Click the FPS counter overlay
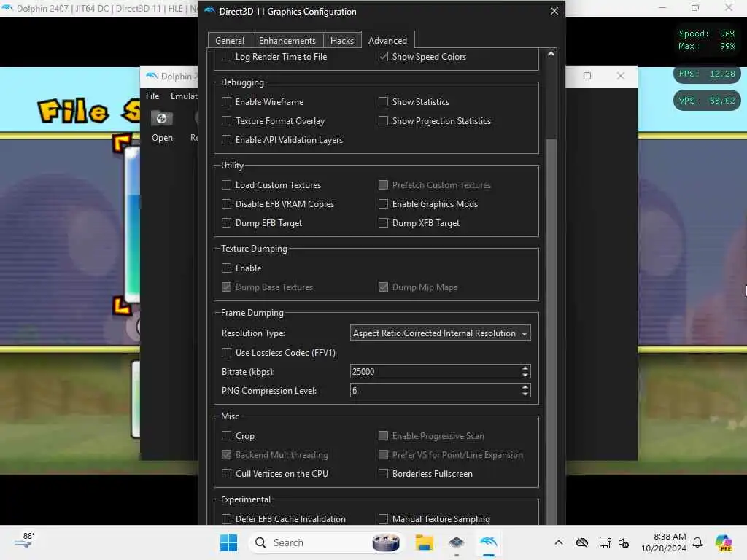747x560 pixels. click(707, 74)
